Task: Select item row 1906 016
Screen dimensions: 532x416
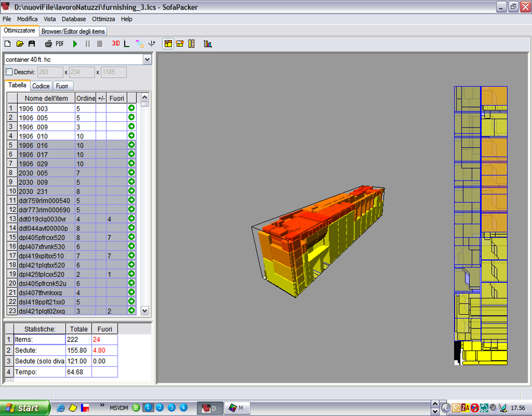Action: [x=72, y=145]
